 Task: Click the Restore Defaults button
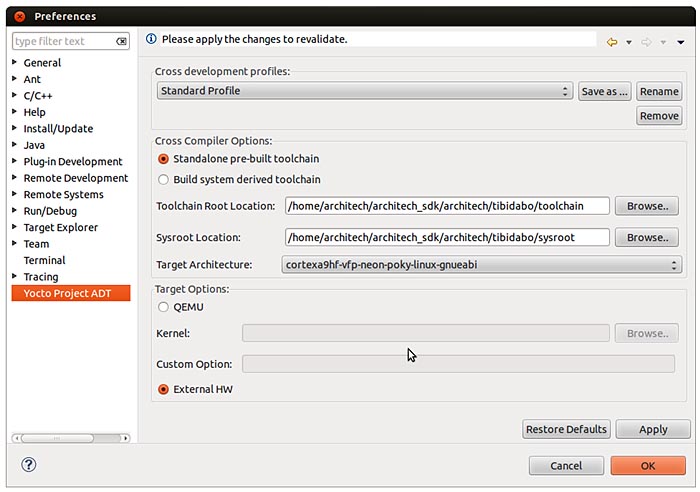pyautogui.click(x=566, y=429)
